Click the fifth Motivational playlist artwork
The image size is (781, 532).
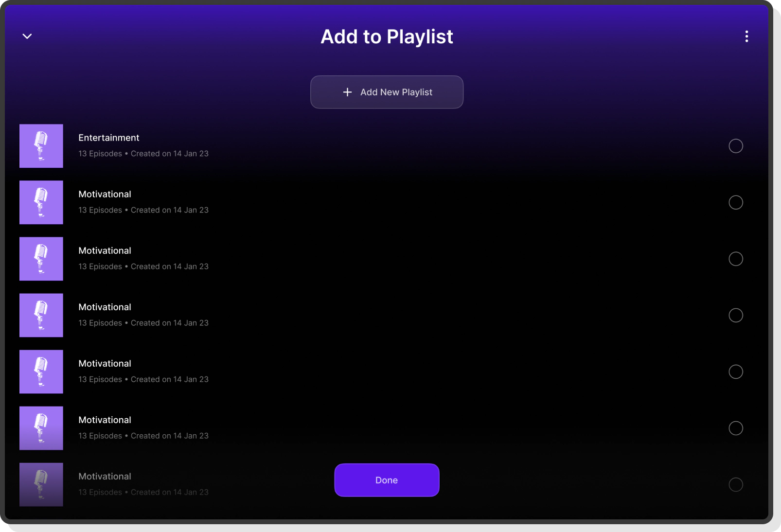(41, 428)
